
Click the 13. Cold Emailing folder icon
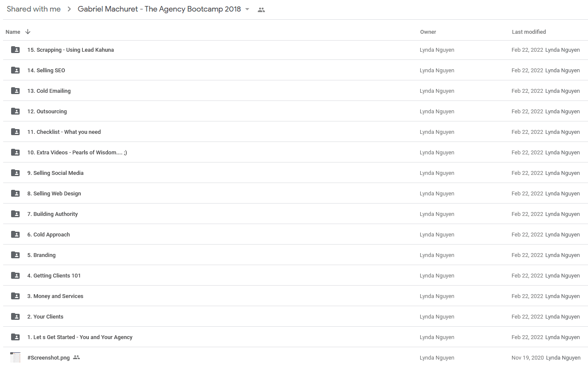coord(15,91)
